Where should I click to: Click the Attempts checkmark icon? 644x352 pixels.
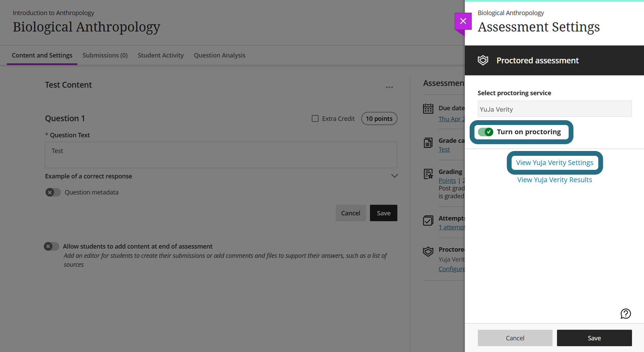[x=428, y=221]
